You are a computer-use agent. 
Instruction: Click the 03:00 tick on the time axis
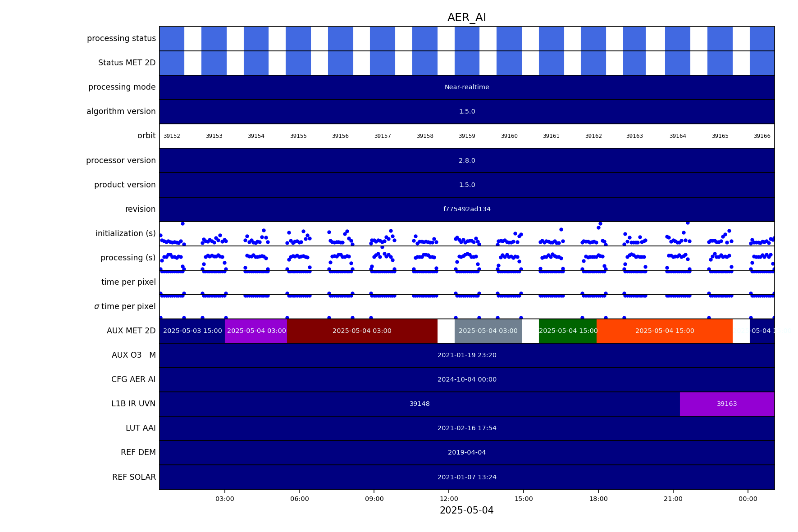(224, 499)
